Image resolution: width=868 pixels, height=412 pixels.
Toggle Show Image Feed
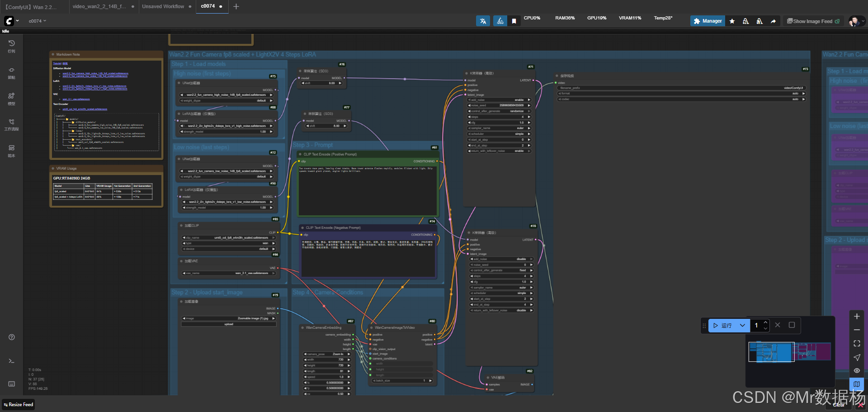point(813,21)
